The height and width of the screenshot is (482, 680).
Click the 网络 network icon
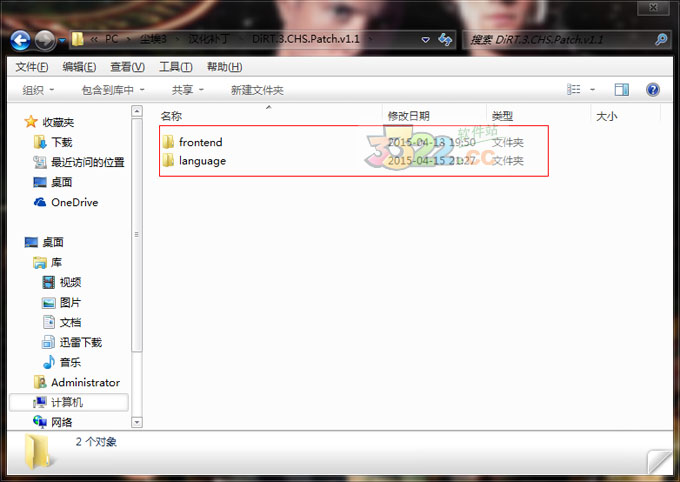(x=39, y=421)
